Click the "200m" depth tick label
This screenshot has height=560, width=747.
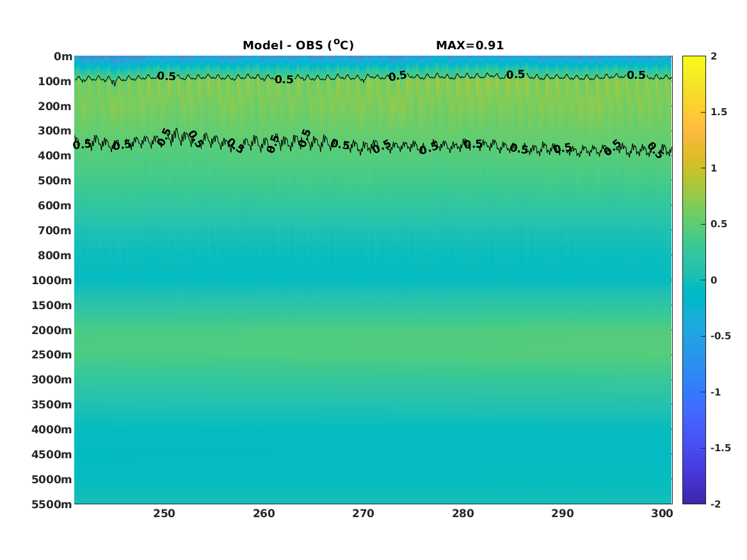pyautogui.click(x=54, y=106)
